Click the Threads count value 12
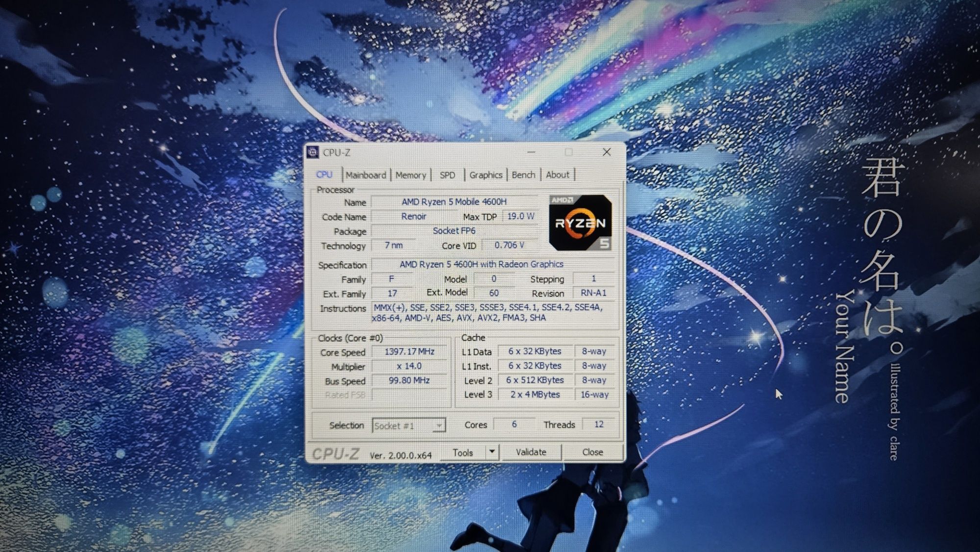This screenshot has height=552, width=980. [x=599, y=425]
